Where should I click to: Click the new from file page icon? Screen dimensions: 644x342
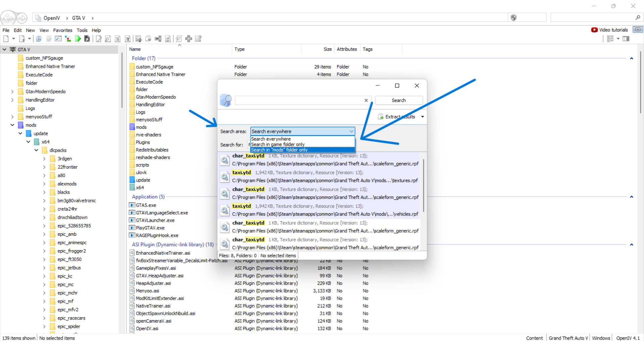pos(22,39)
